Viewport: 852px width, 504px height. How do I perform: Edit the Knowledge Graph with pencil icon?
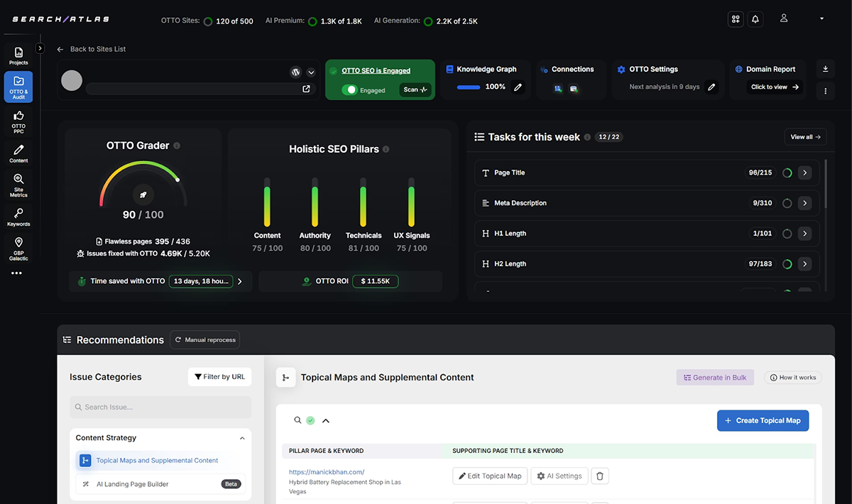pos(518,87)
